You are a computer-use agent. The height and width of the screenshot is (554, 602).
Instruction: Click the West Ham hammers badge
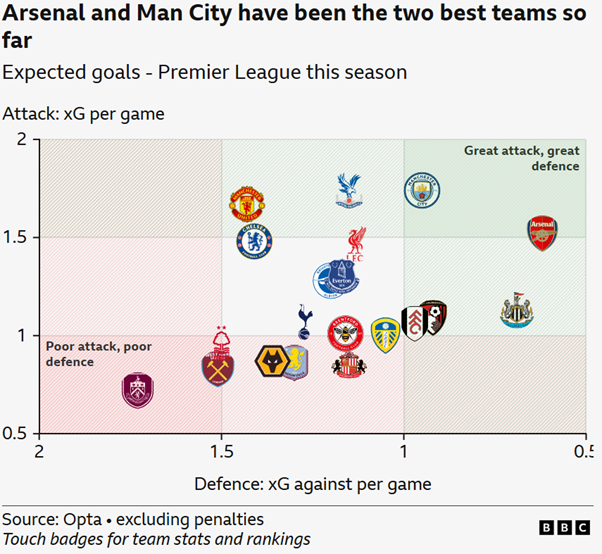tap(217, 368)
